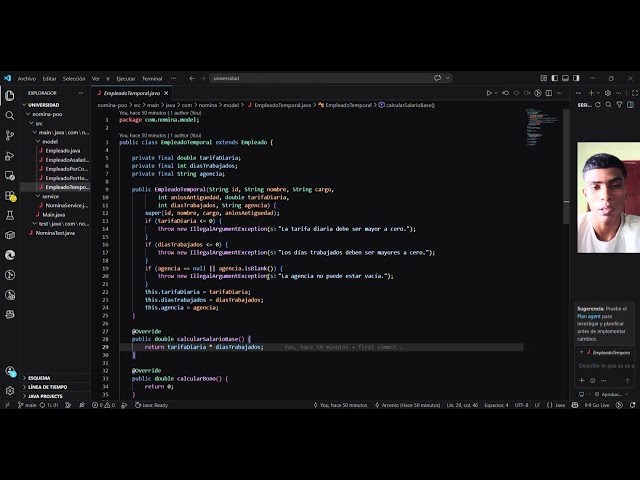Open Explorer more actions ellipsis

point(81,93)
